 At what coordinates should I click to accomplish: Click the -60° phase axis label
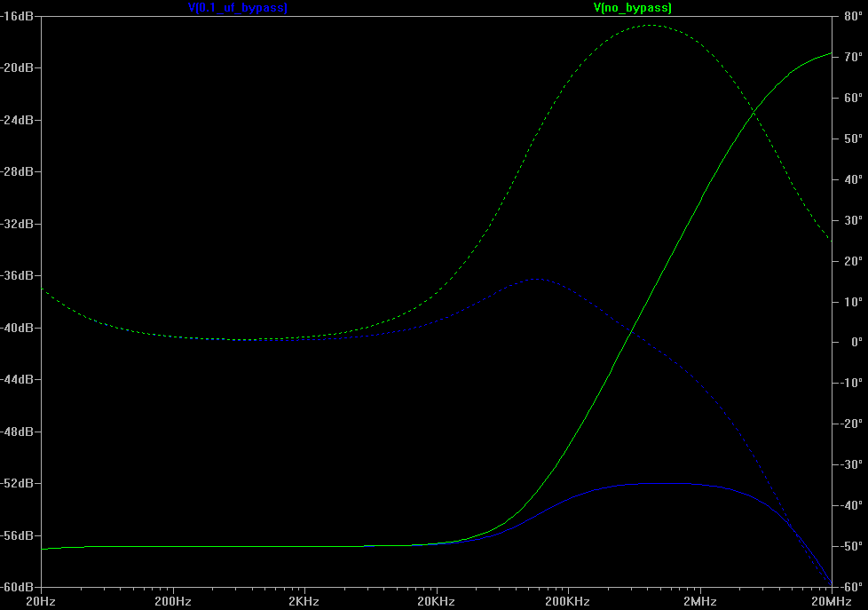click(851, 587)
